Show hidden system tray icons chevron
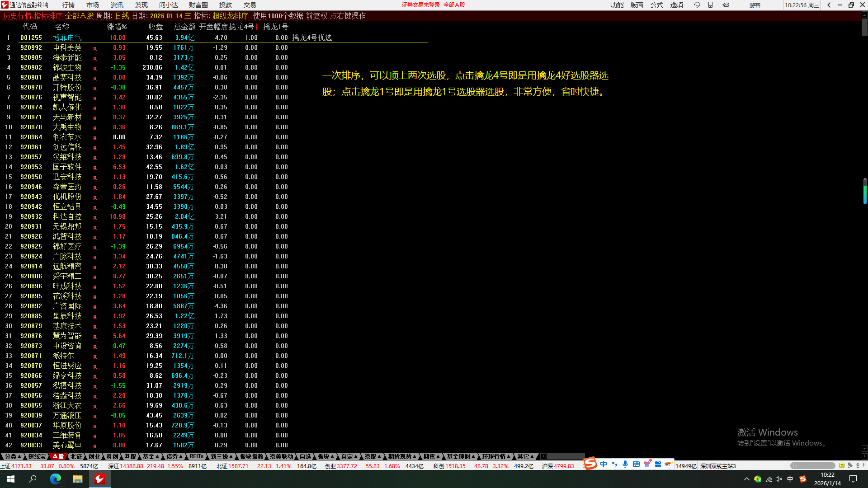 click(x=746, y=479)
